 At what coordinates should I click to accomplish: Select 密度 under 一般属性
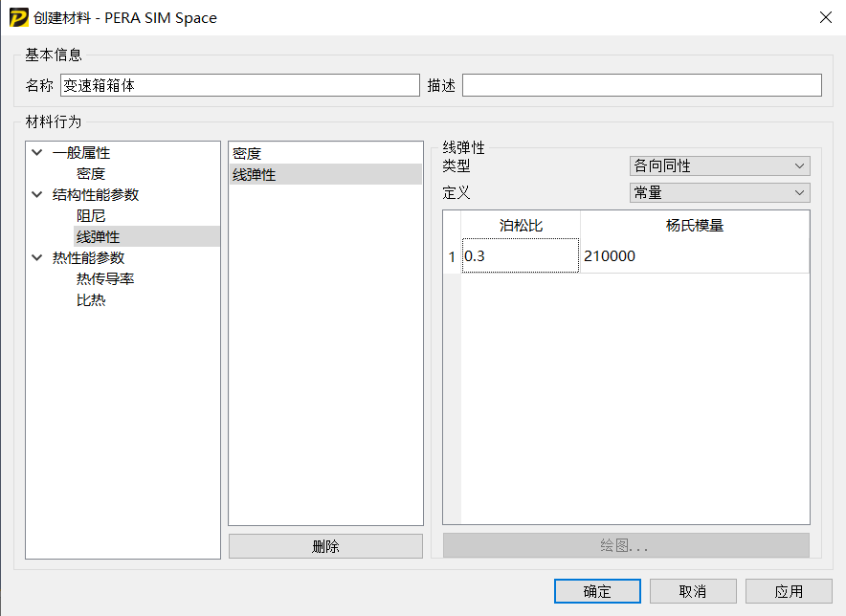click(x=93, y=173)
